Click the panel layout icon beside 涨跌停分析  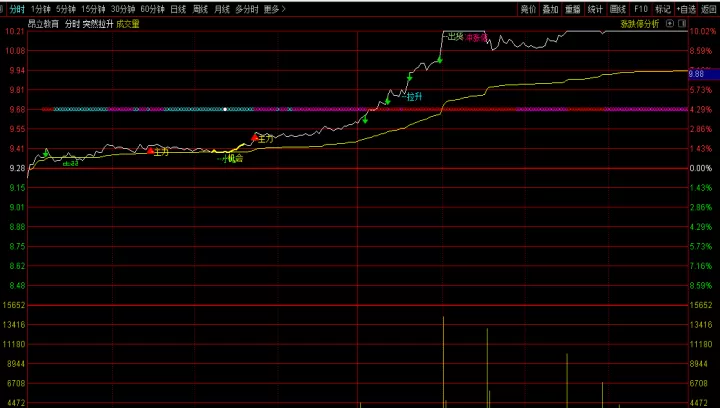[682, 23]
